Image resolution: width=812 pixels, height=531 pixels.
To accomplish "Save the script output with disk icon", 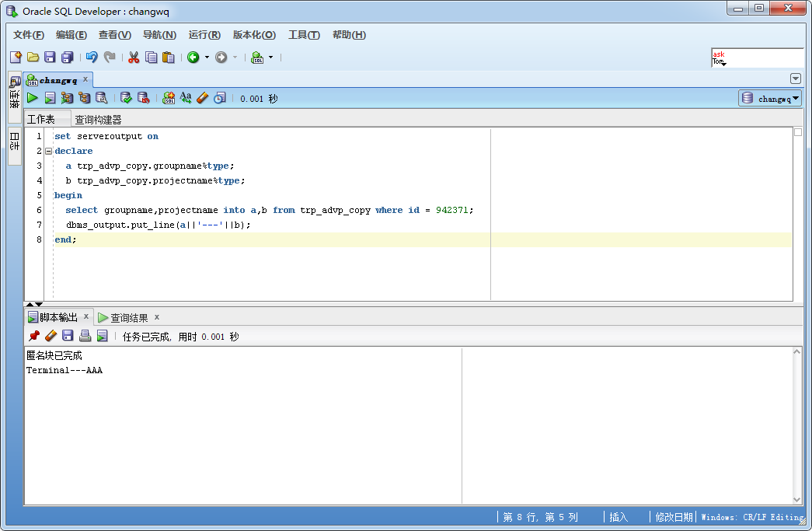I will (x=68, y=336).
